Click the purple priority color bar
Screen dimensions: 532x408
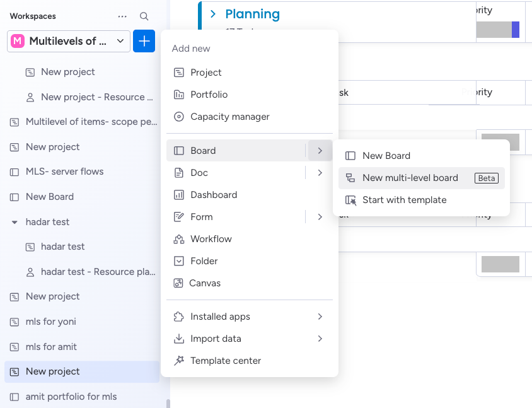pyautogui.click(x=516, y=30)
